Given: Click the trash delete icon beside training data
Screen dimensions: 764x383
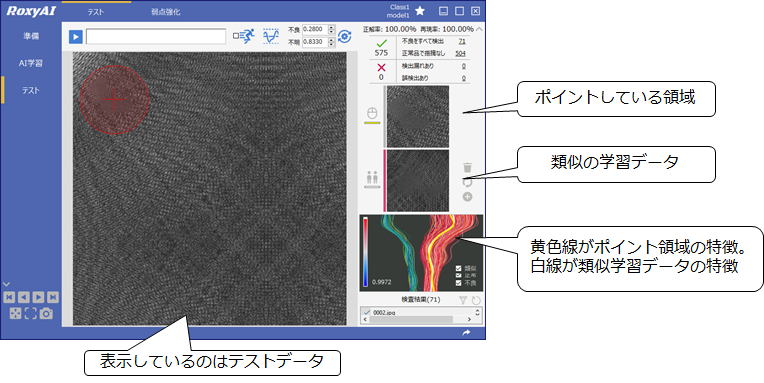Looking at the screenshot, I should [467, 168].
